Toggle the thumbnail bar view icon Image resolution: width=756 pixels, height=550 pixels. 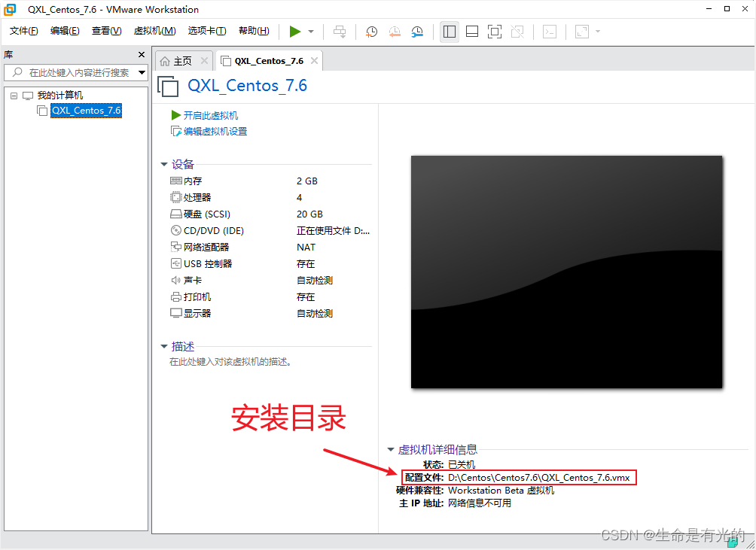pos(472,32)
